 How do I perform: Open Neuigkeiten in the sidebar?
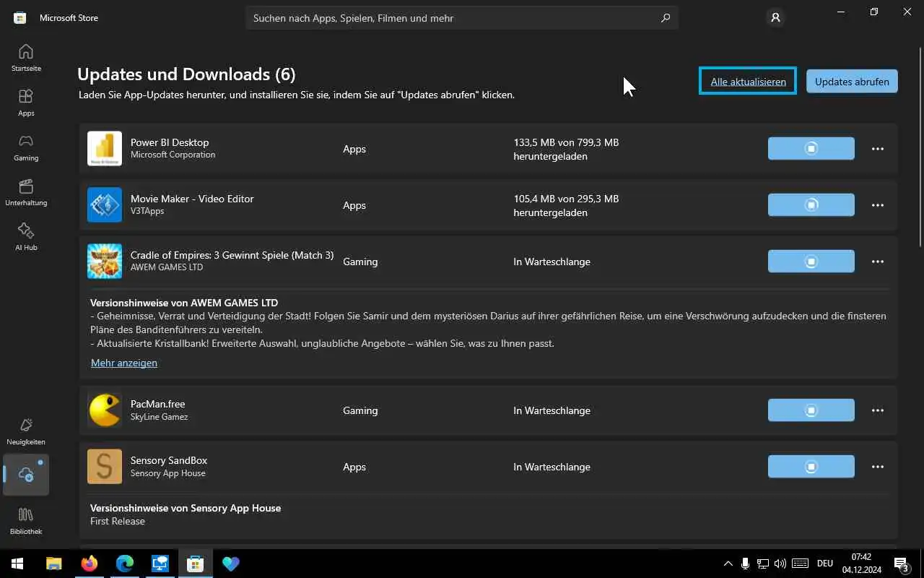click(x=26, y=431)
